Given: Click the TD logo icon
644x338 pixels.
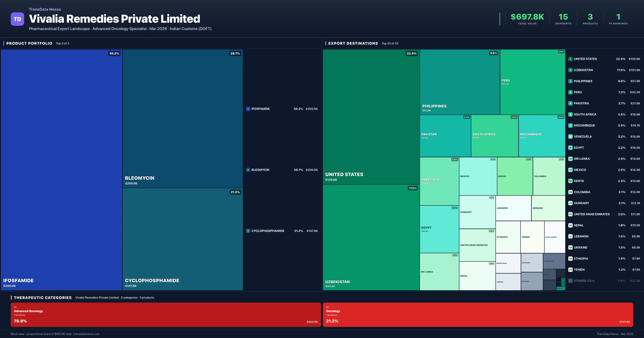Looking at the screenshot, I should [x=17, y=19].
